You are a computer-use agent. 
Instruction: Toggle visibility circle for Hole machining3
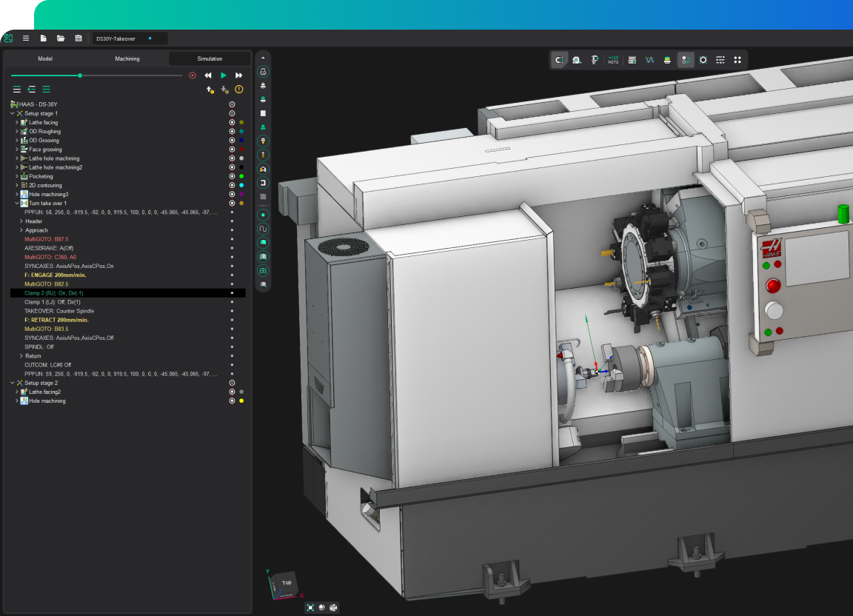coord(232,194)
